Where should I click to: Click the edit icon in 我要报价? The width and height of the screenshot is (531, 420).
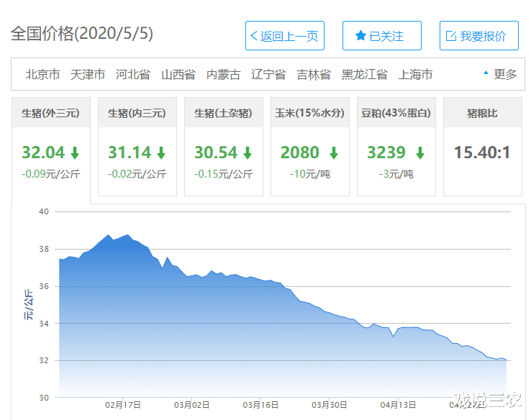[x=450, y=36]
